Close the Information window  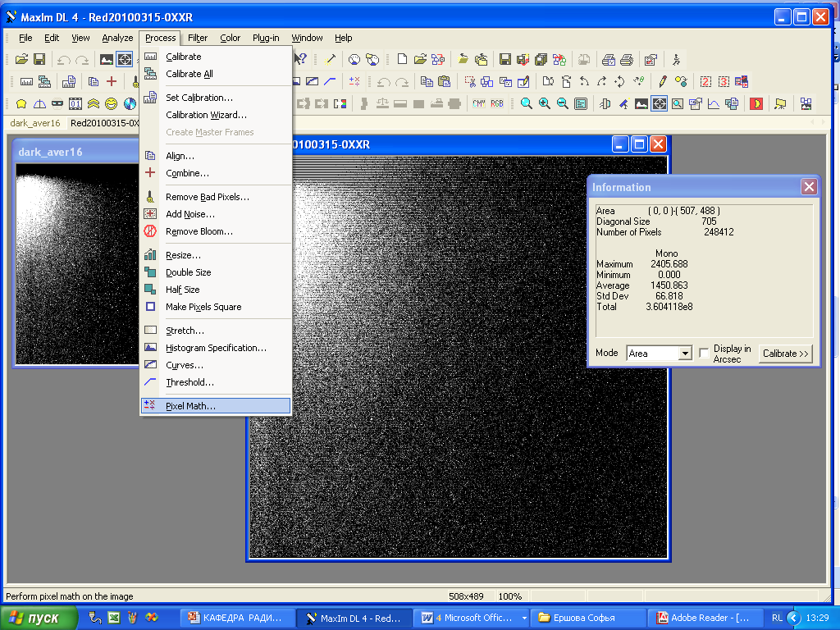pyautogui.click(x=809, y=187)
